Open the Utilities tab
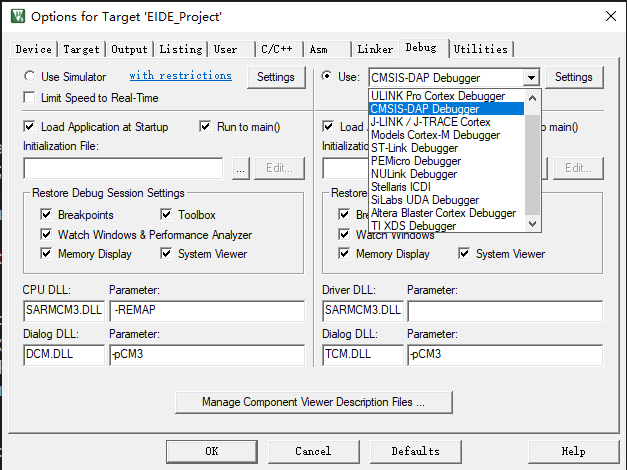 pos(480,49)
